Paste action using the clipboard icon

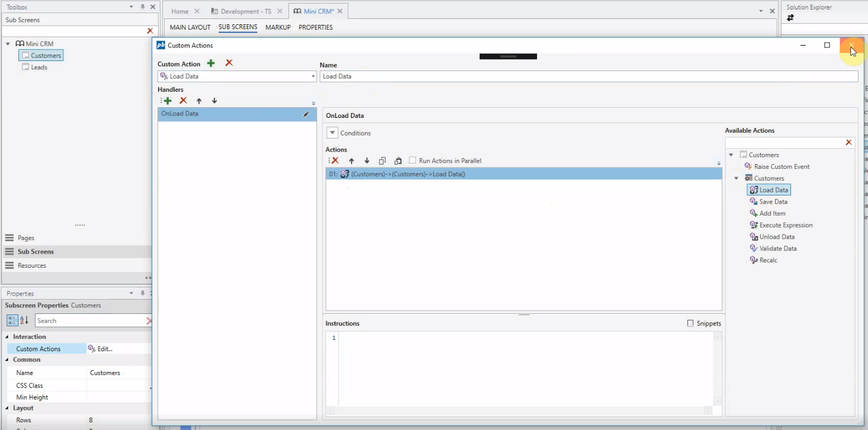coord(398,161)
